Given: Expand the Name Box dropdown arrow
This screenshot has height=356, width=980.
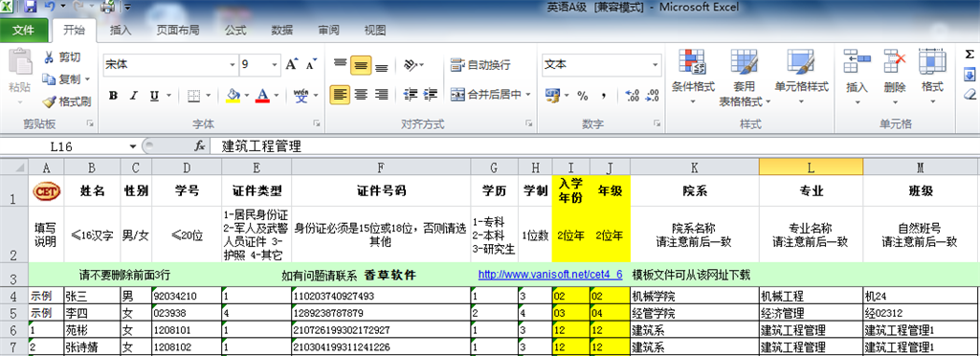Looking at the screenshot, I should (132, 146).
